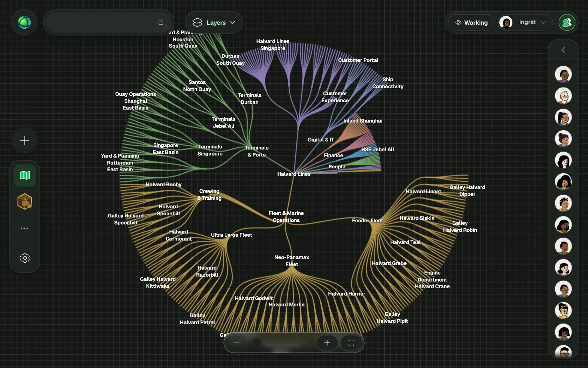588x368 pixels.
Task: Select the 'Feeder Fleet' node
Action: pyautogui.click(x=367, y=221)
